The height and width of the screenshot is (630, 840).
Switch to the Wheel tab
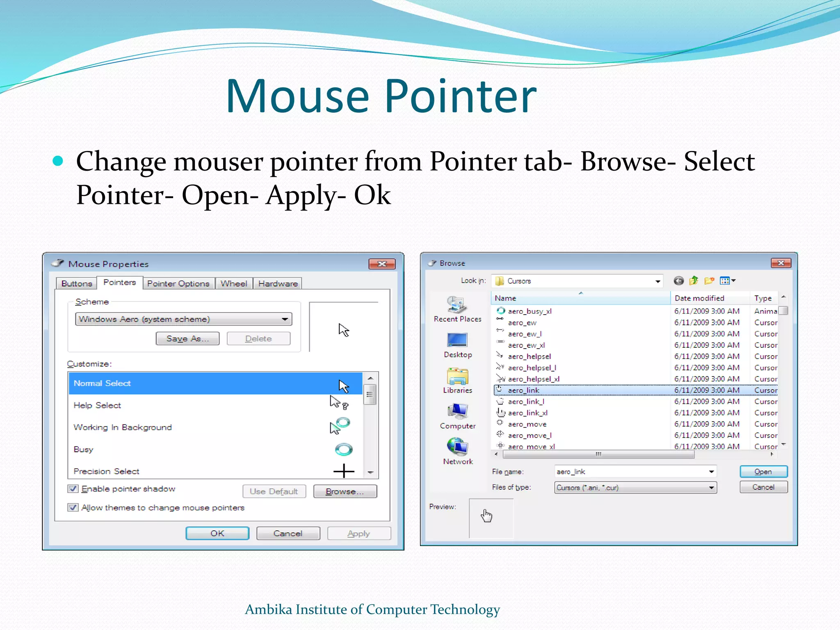[x=233, y=283]
